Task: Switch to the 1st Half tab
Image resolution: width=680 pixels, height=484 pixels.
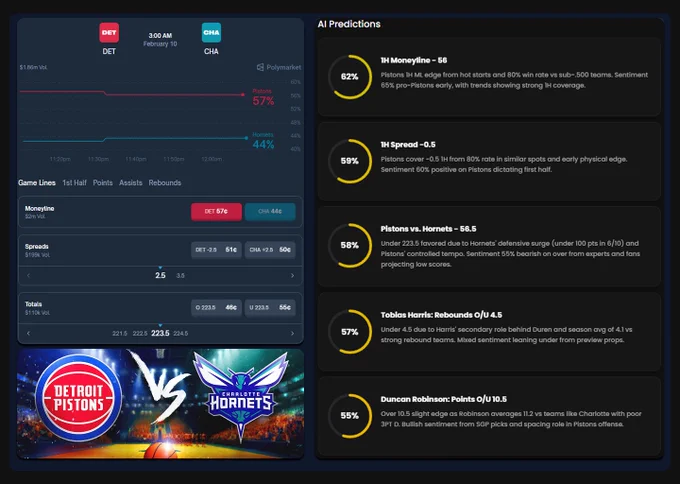Action: 75,183
